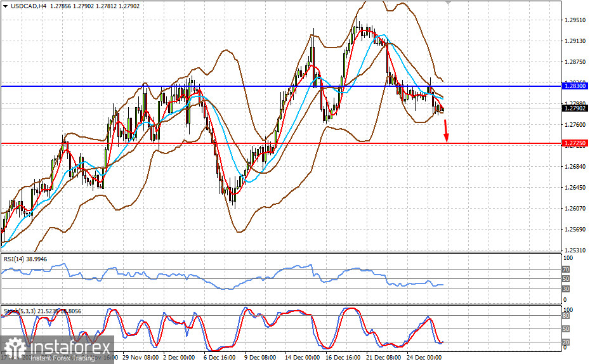Image resolution: width=590 pixels, height=364 pixels.
Task: Click the 2 Dec 00:00 time label
Action: point(179,358)
